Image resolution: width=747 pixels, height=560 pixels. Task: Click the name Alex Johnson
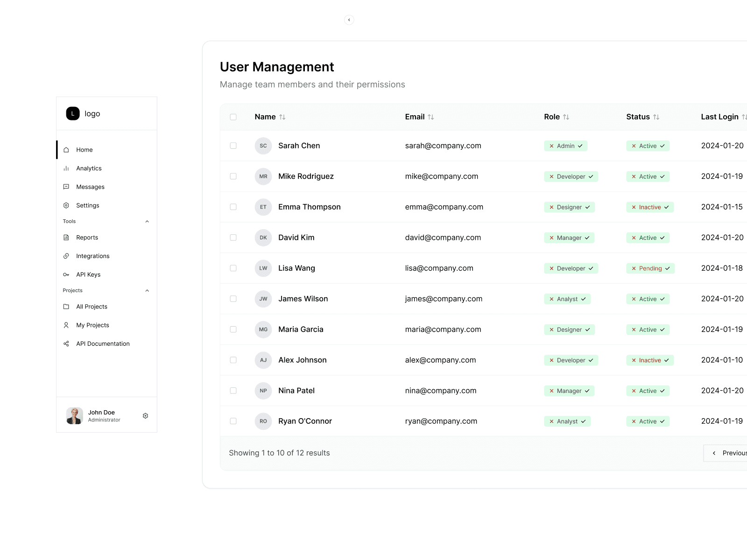303,360
